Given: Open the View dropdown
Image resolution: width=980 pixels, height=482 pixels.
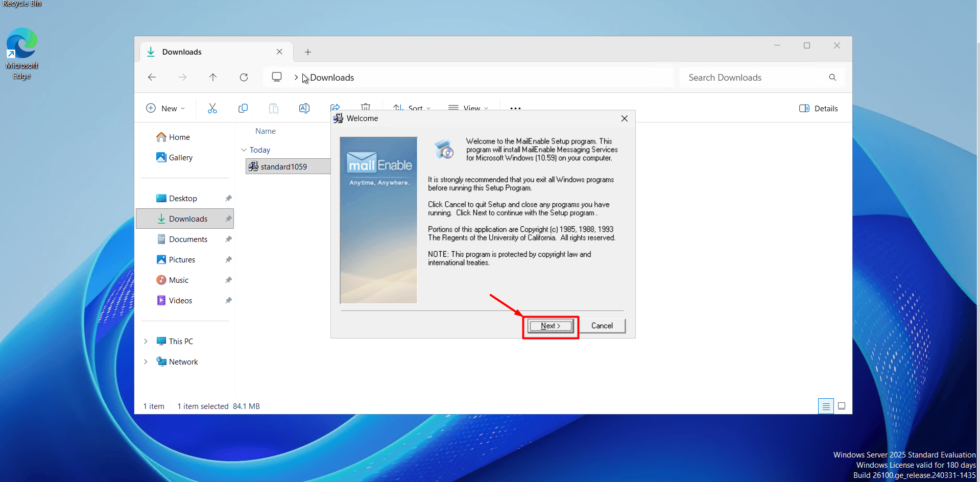Looking at the screenshot, I should click(x=468, y=108).
